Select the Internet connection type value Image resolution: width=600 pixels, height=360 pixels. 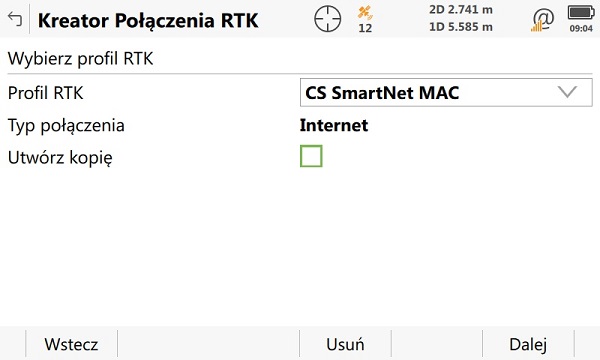(334, 125)
